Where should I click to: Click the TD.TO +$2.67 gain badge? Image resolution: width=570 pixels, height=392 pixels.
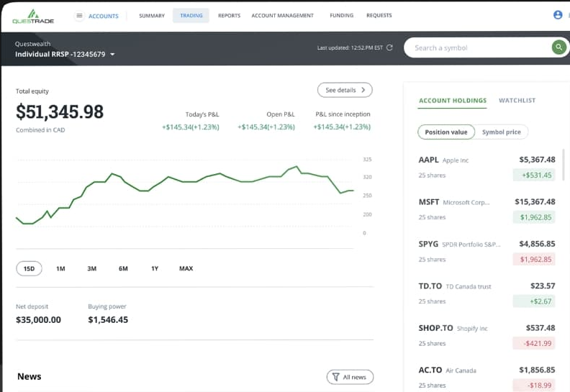534,301
